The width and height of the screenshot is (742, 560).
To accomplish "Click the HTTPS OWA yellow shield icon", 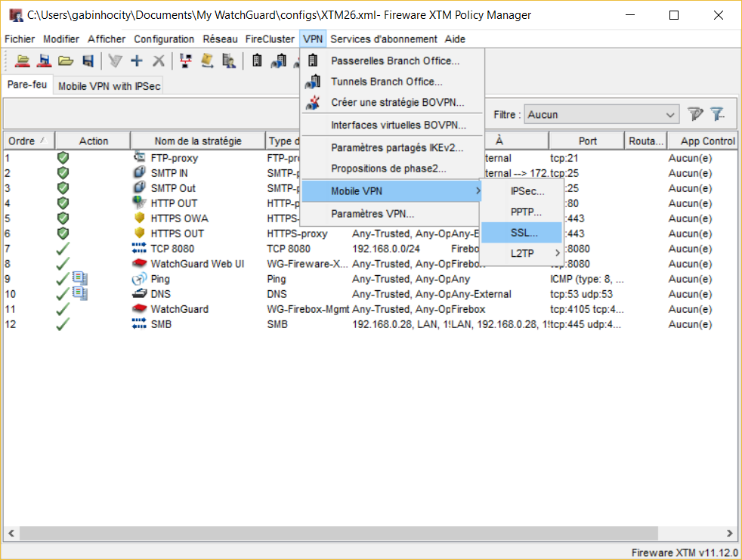I will click(139, 218).
